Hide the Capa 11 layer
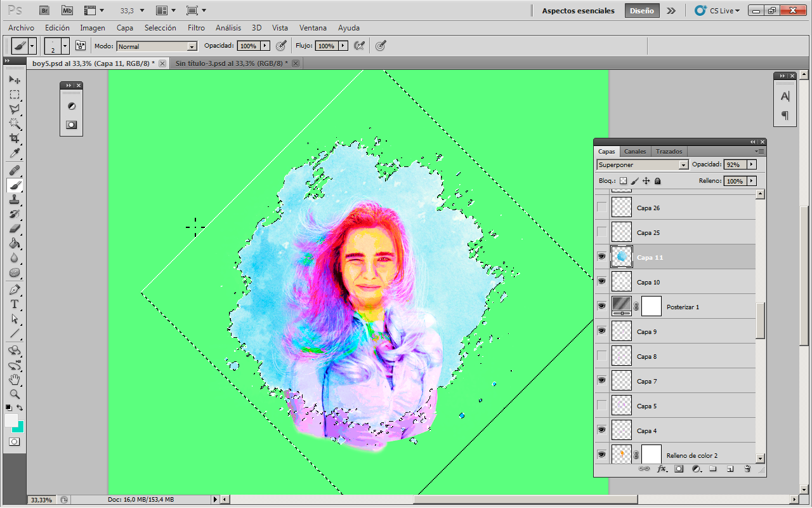812x508 pixels. tap(601, 257)
